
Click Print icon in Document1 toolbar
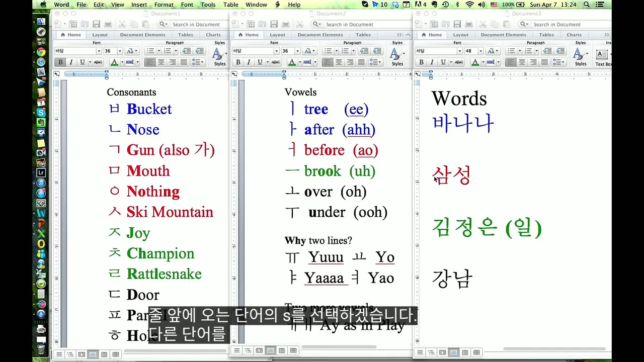(x=108, y=24)
